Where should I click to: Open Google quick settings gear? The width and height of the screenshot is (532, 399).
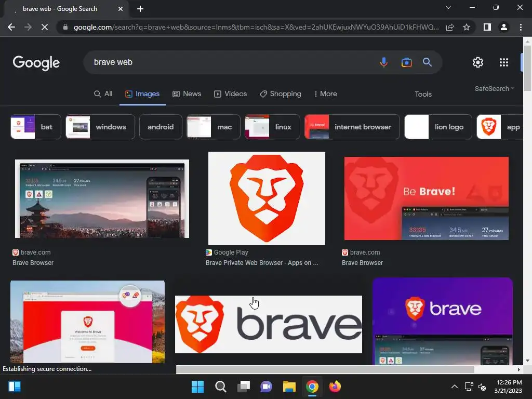click(x=478, y=62)
